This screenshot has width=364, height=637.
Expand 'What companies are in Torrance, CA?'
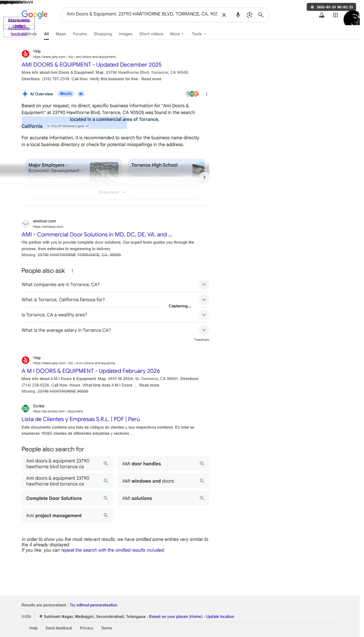coord(115,285)
